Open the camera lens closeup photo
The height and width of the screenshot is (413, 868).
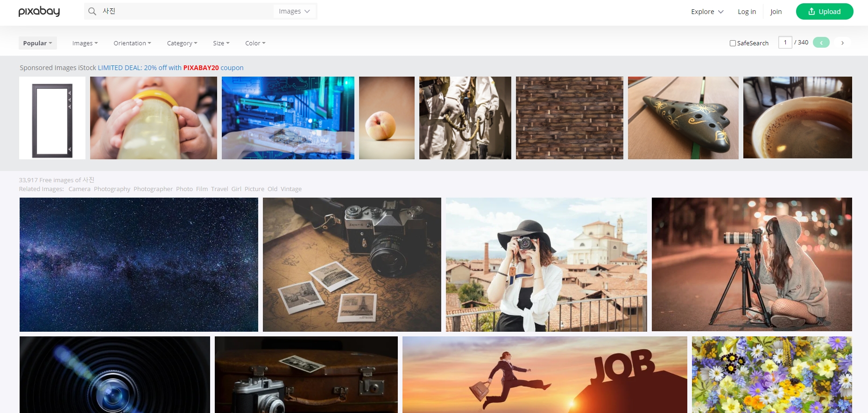pos(115,375)
